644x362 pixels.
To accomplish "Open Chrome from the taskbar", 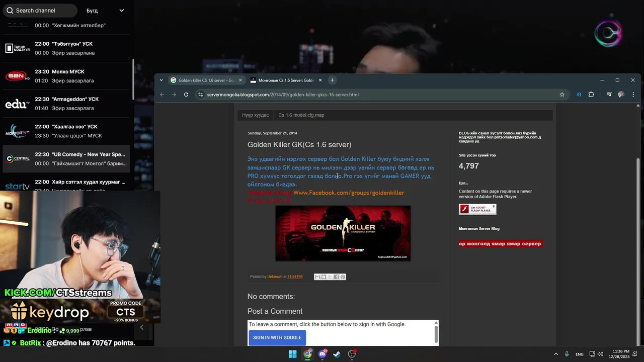I will (x=307, y=354).
